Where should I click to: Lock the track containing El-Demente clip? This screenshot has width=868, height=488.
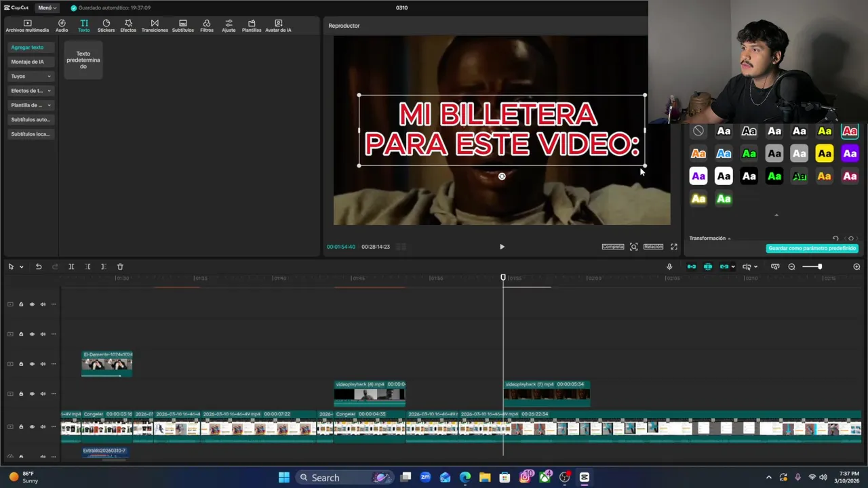(x=21, y=364)
